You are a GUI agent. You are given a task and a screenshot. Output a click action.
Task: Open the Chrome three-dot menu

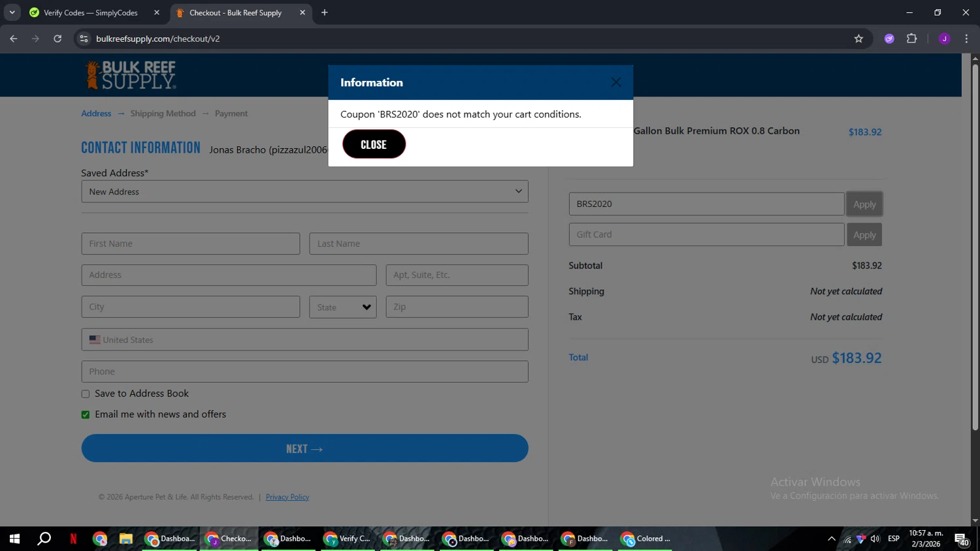point(966,39)
